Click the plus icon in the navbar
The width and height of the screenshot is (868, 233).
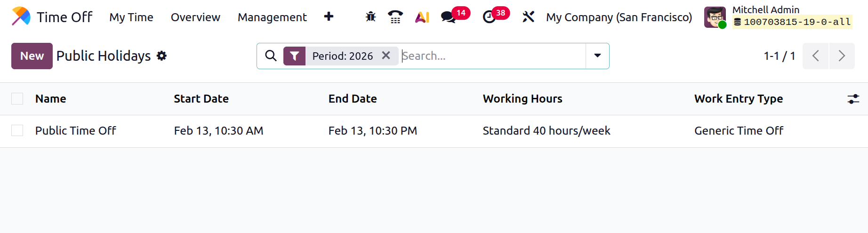(x=329, y=16)
